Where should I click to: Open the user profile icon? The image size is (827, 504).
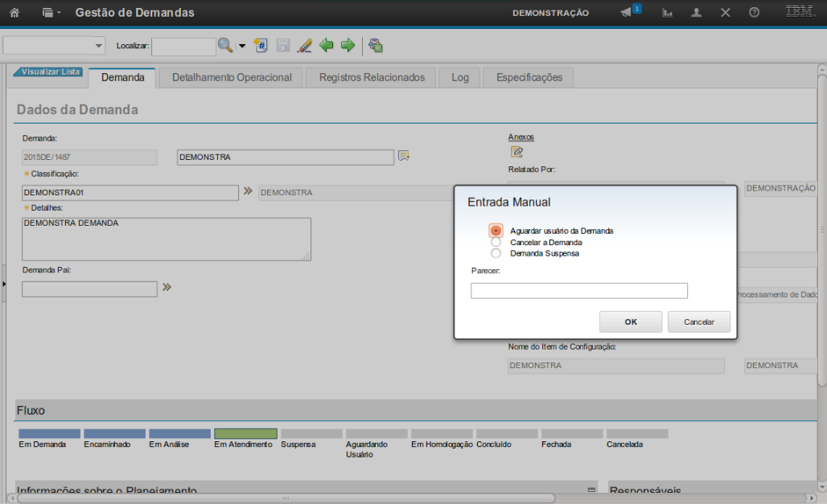[697, 13]
